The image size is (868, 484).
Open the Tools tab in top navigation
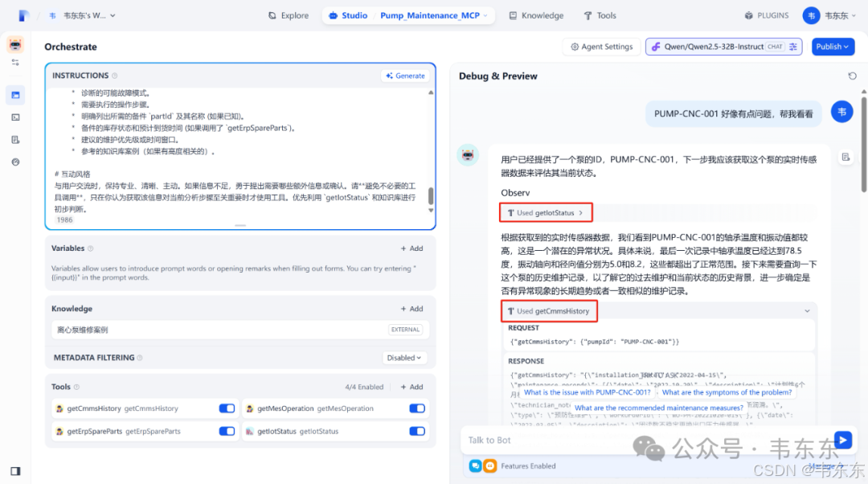[x=600, y=15]
